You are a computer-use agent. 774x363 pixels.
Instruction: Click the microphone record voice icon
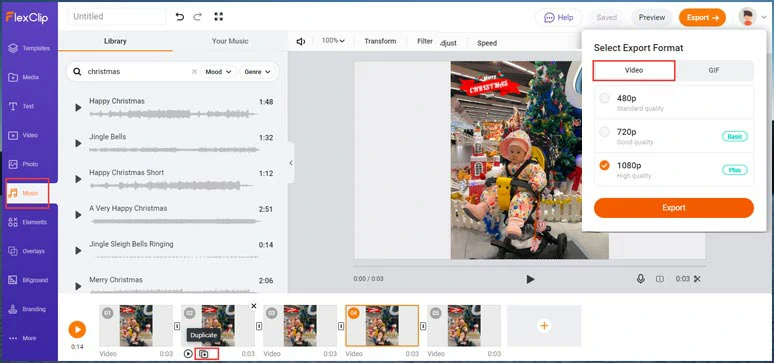[641, 279]
